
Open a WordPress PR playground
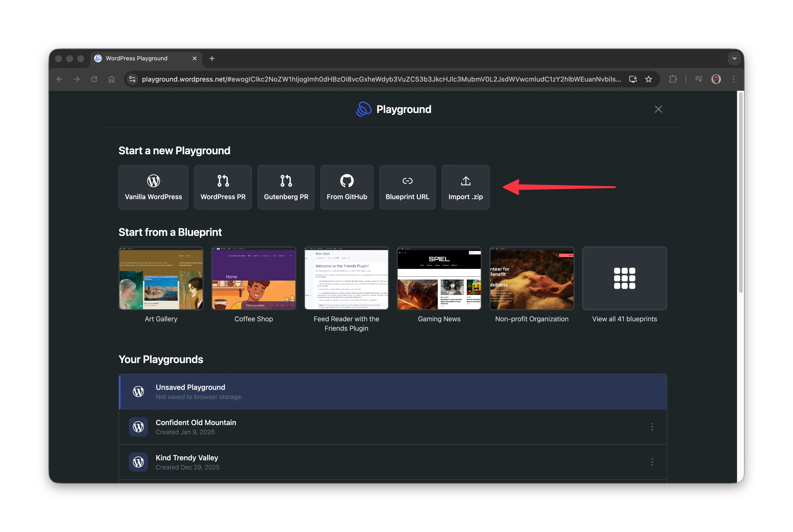tap(223, 187)
